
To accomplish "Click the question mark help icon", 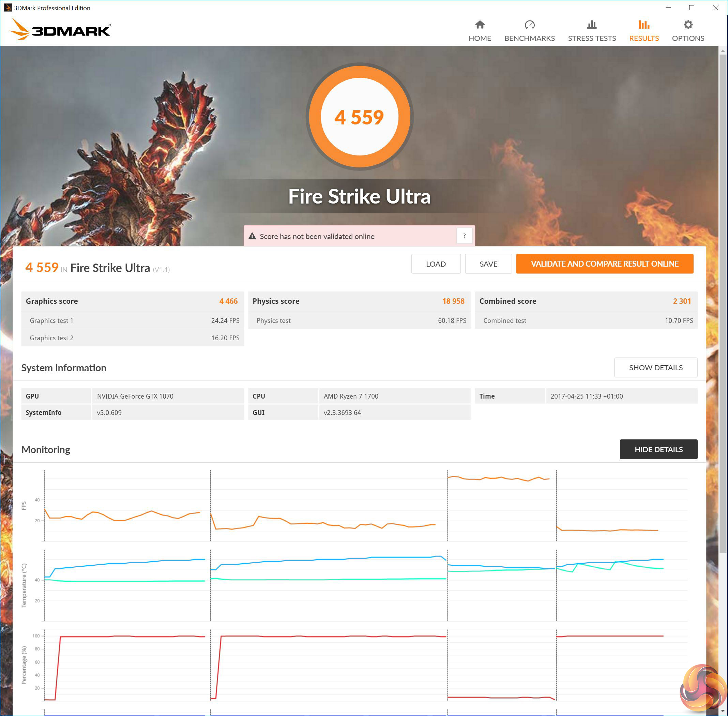I will pyautogui.click(x=464, y=236).
